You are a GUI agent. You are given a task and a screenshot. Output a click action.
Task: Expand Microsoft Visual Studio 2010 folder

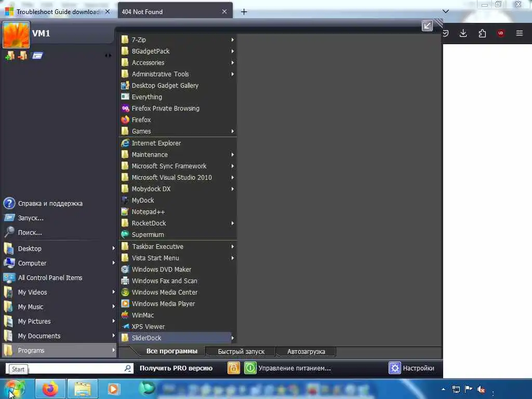232,178
